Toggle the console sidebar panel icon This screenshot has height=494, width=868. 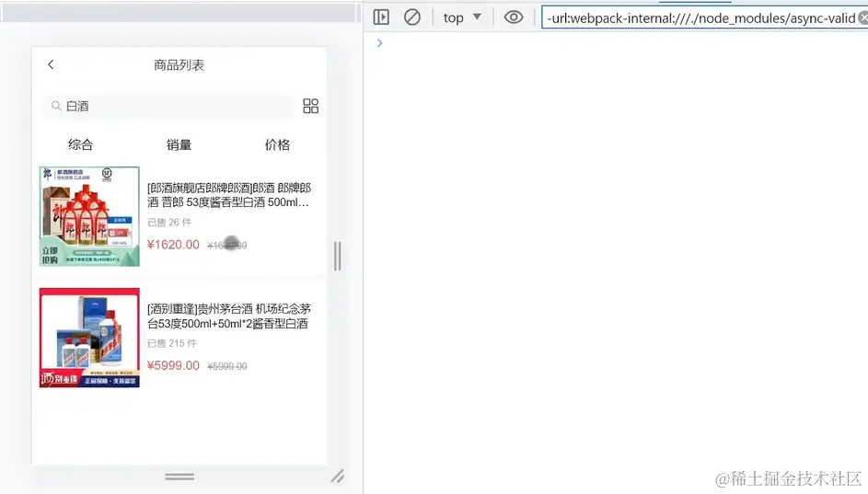[x=381, y=17]
